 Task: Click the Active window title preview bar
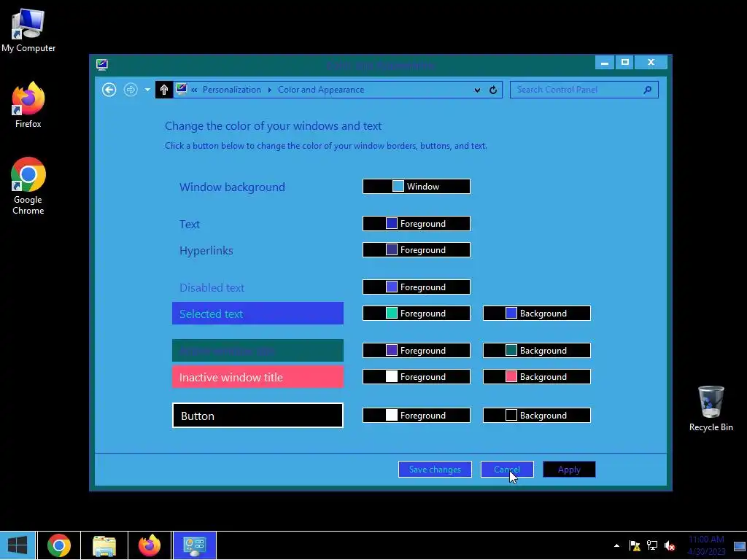point(258,351)
